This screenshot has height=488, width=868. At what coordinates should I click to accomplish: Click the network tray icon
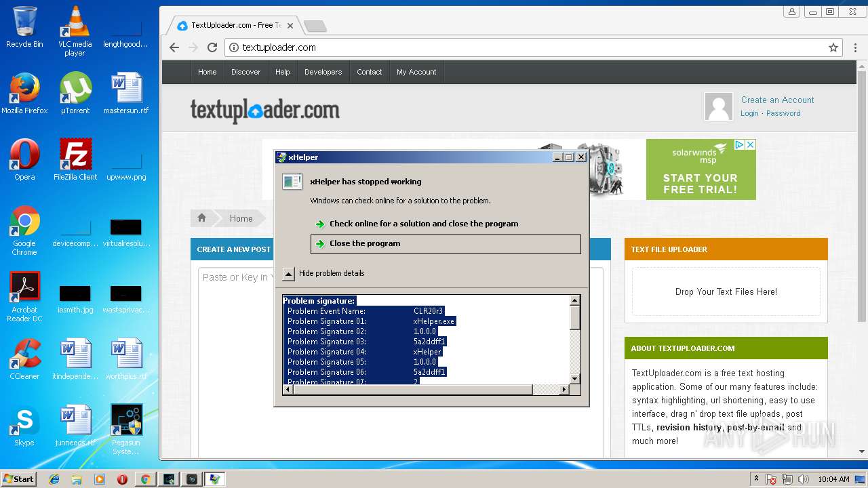787,479
